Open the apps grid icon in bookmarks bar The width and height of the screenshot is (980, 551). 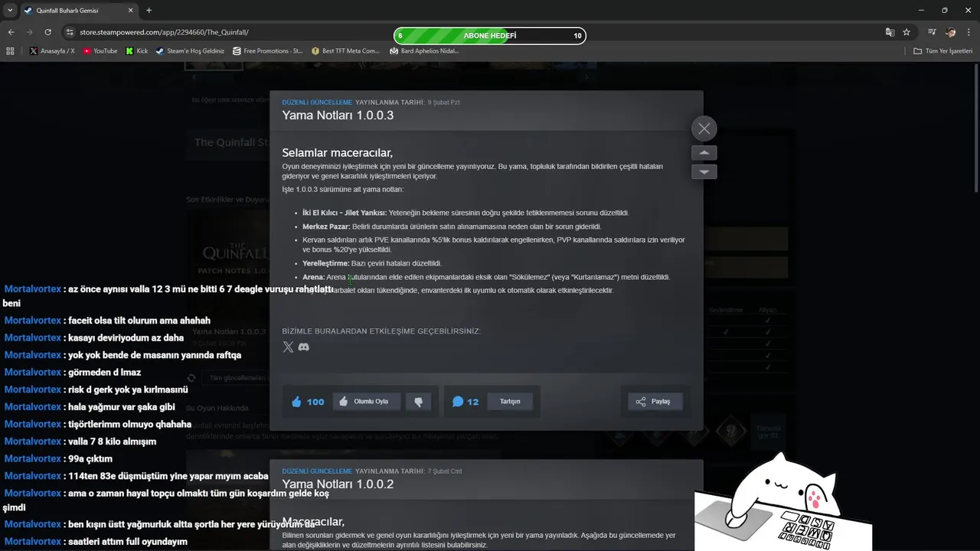point(10,51)
